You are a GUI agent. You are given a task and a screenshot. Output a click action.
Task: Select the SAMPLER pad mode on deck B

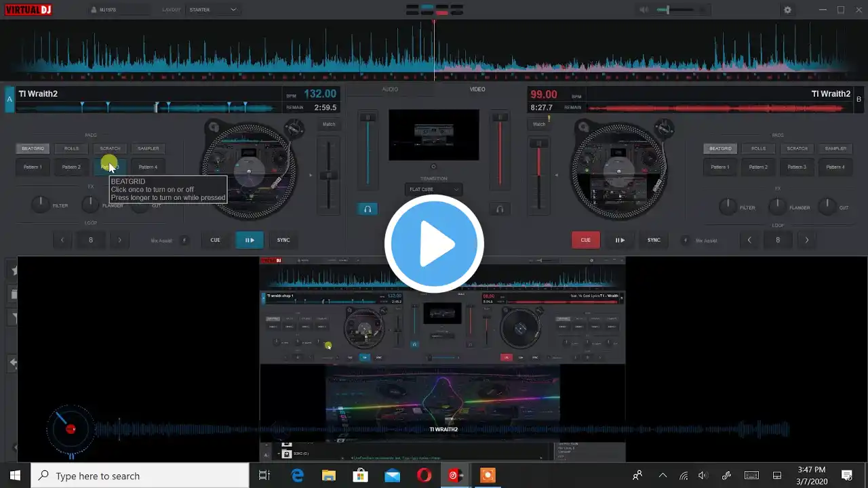tap(835, 148)
